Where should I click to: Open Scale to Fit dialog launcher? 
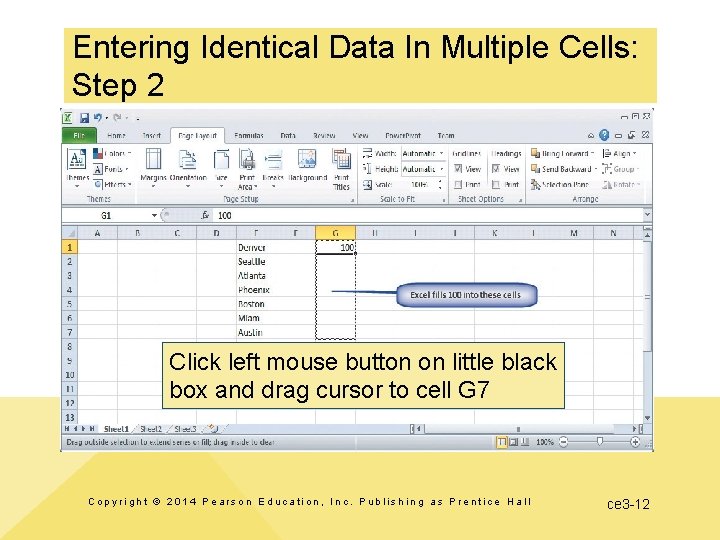pos(444,200)
